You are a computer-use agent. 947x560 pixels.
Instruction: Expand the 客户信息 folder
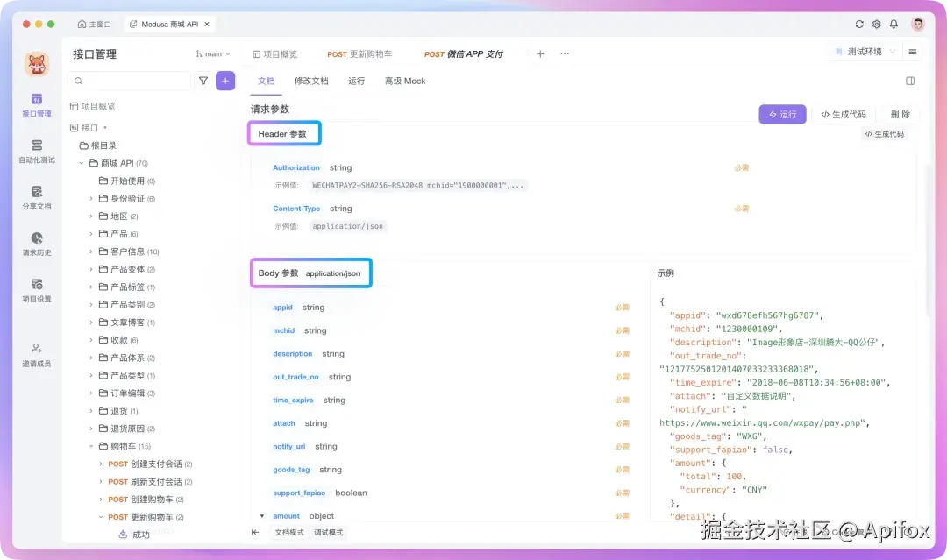(x=91, y=252)
